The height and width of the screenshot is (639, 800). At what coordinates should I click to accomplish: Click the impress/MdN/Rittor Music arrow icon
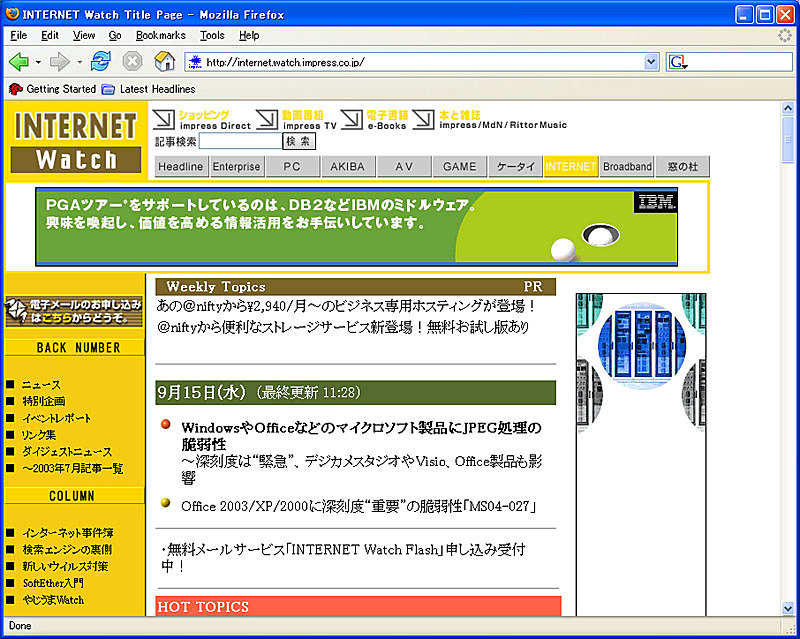423,119
